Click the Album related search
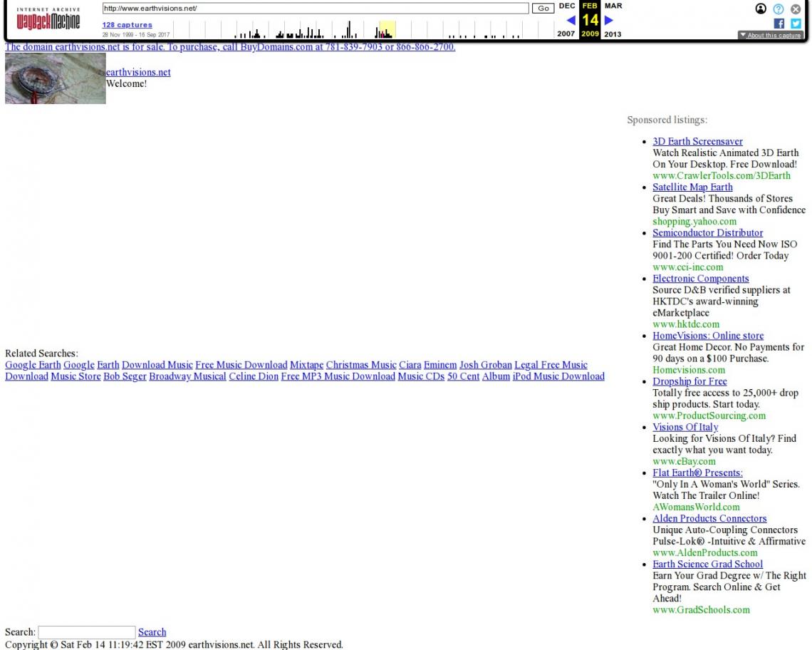 click(x=496, y=376)
